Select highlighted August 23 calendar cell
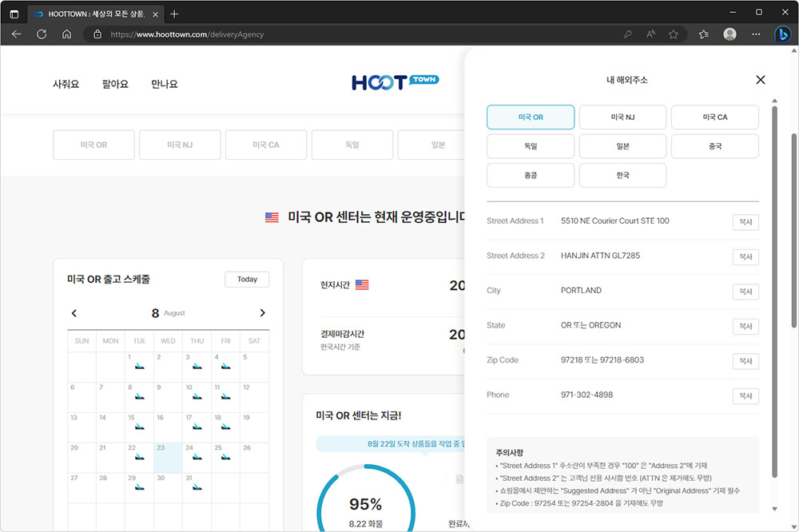This screenshot has width=799, height=532. click(168, 458)
